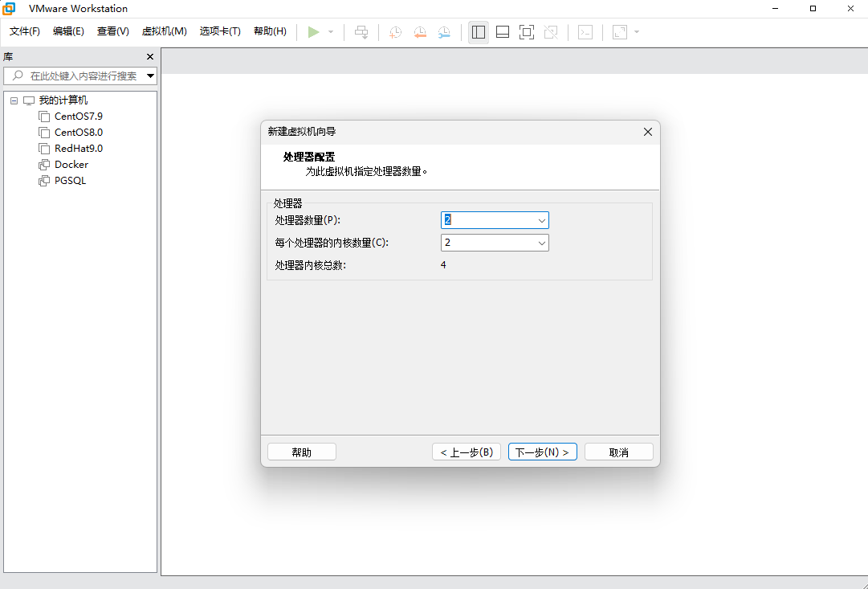Click the green Power On play icon
Screen dimensions: 868x589
click(x=313, y=32)
